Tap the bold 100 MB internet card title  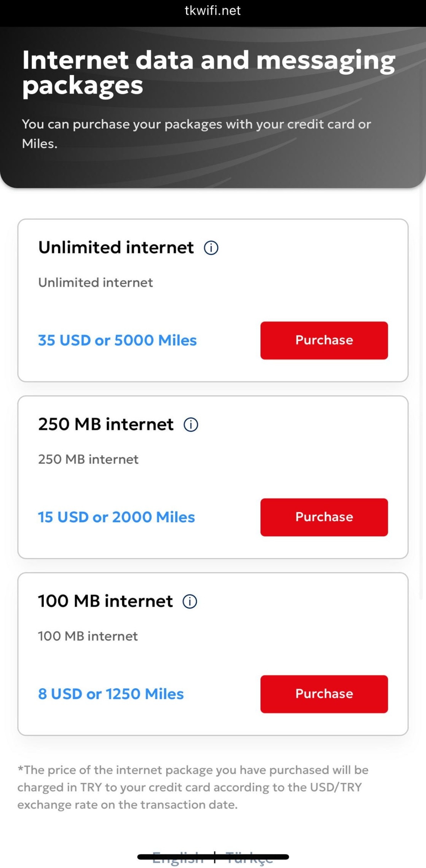(x=105, y=601)
